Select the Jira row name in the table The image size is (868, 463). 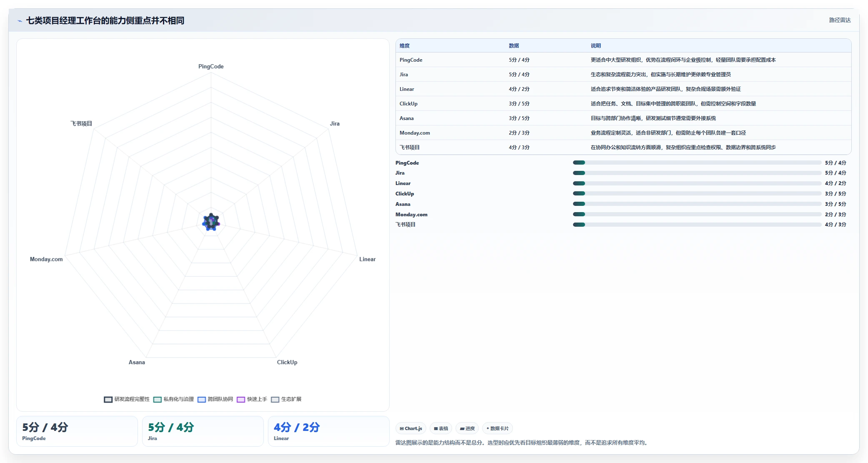404,75
